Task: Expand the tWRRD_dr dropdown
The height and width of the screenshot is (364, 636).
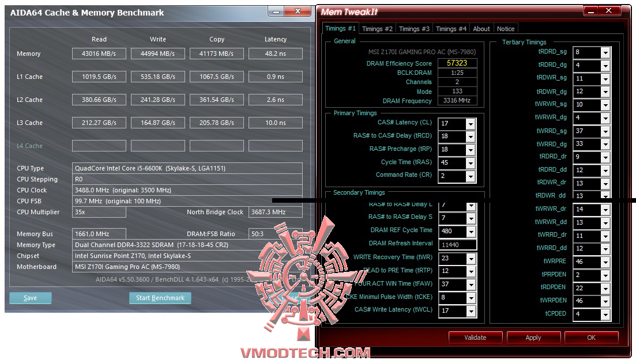Action: click(605, 236)
